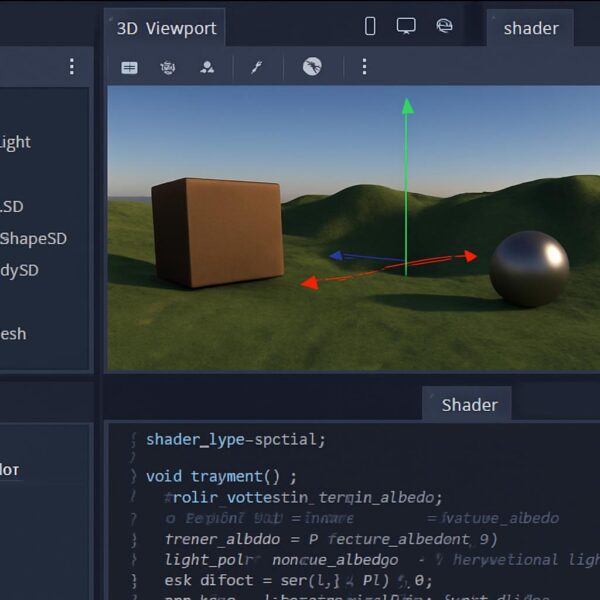Click the desktop monitor icon
Viewport: 600px width, 600px height.
pyautogui.click(x=406, y=26)
